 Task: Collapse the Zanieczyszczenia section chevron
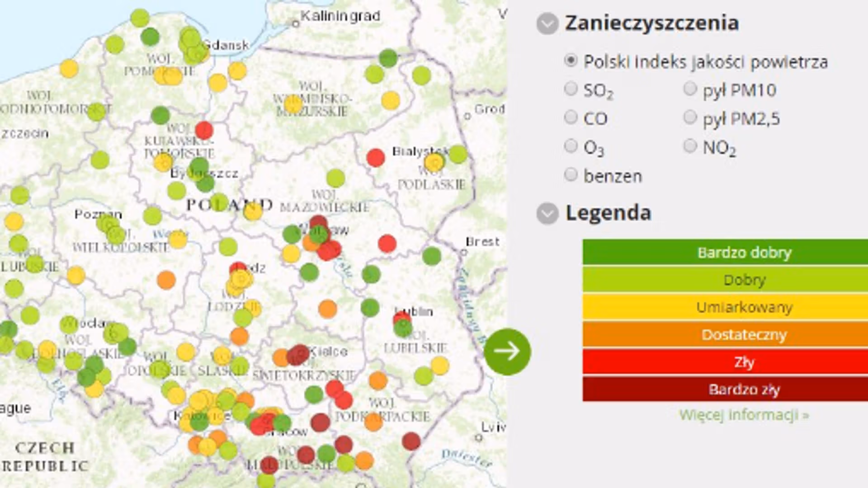[x=547, y=24]
